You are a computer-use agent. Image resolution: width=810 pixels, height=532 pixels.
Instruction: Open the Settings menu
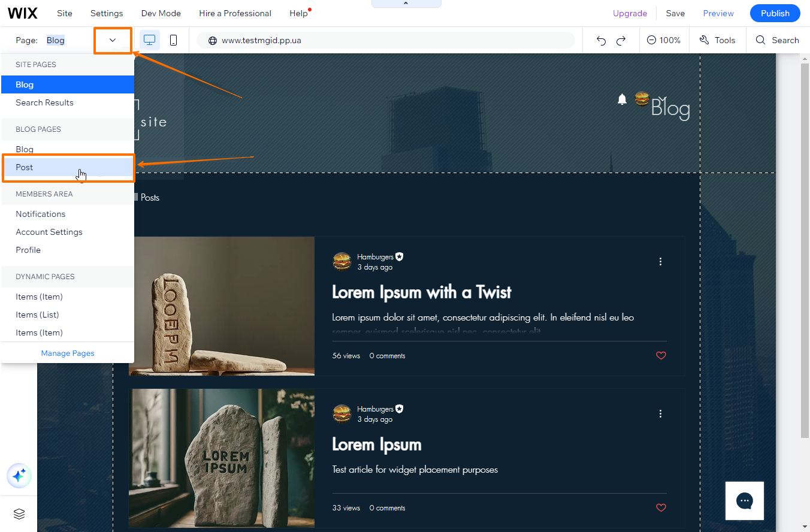tap(106, 13)
